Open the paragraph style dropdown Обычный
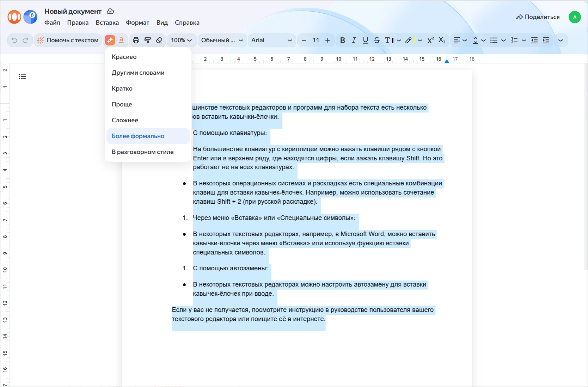 click(x=222, y=40)
